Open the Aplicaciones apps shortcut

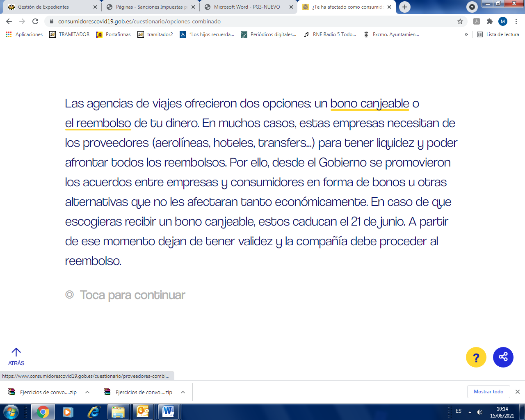click(25, 34)
